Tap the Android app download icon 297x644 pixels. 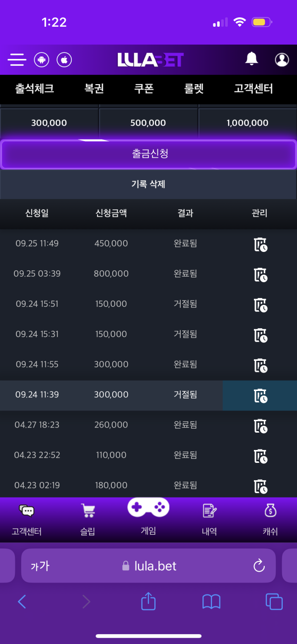tap(42, 60)
